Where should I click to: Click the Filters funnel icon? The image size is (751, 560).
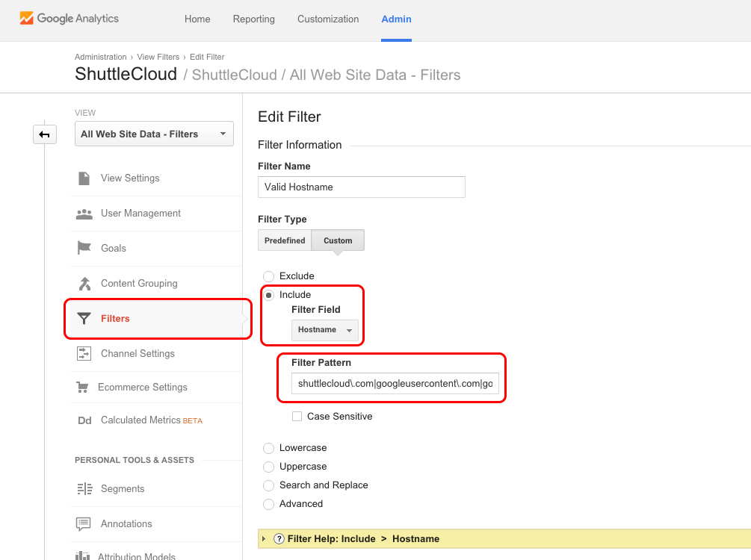(x=84, y=318)
